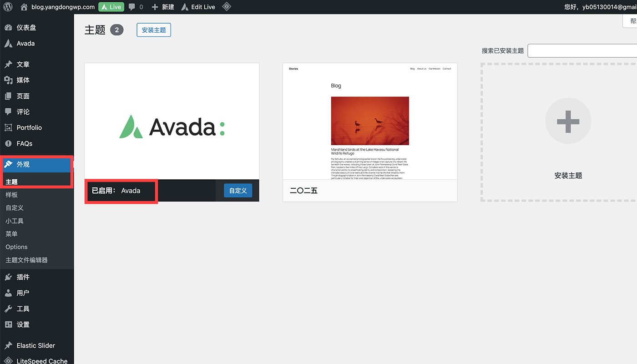
Task: Click the Dashboard gauge icon in sidebar
Action: tap(8, 28)
